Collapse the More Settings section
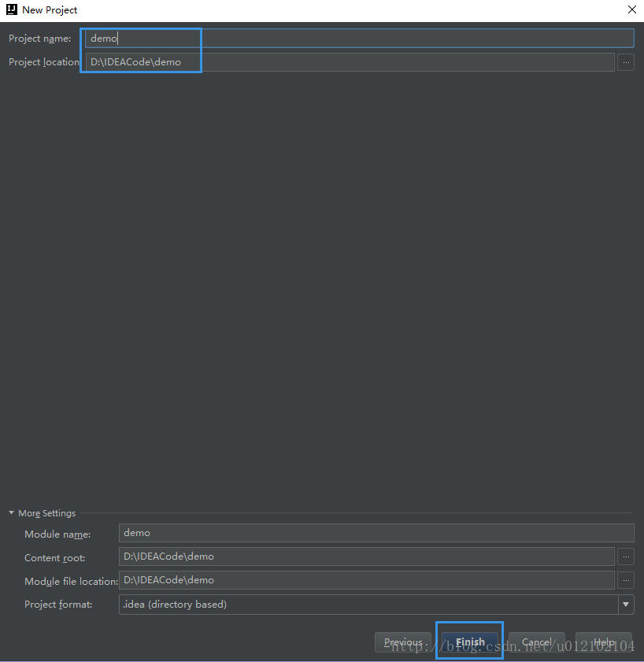This screenshot has width=644, height=662. [x=11, y=513]
